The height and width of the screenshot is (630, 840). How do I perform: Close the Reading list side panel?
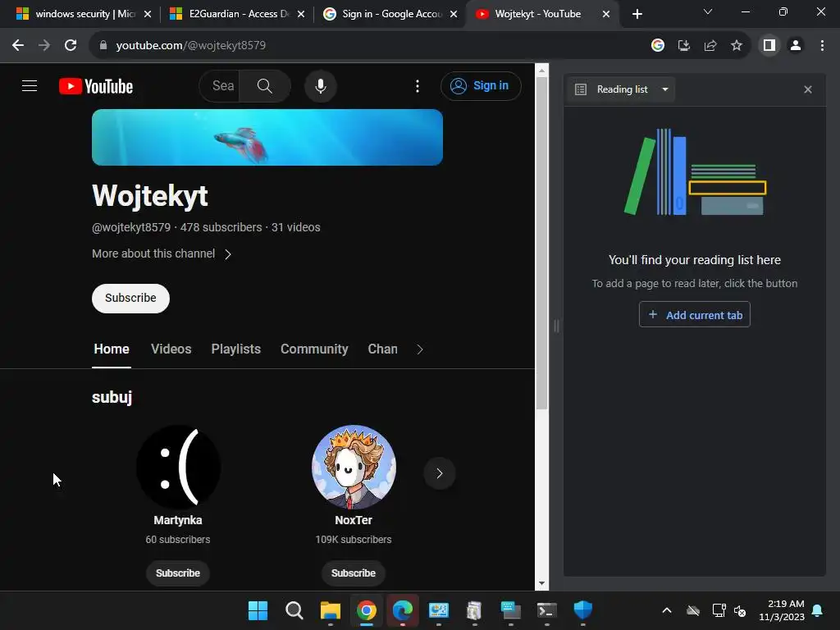(x=808, y=89)
